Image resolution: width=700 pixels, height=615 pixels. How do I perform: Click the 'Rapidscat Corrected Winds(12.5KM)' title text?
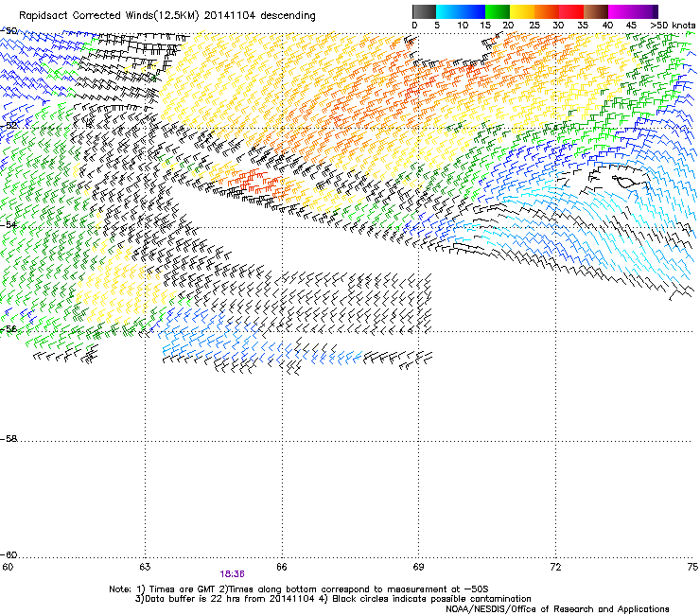point(109,16)
